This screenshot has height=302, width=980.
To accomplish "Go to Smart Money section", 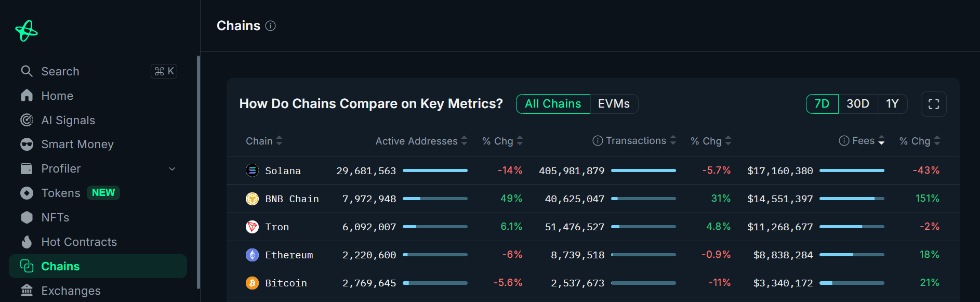I will click(x=98, y=144).
